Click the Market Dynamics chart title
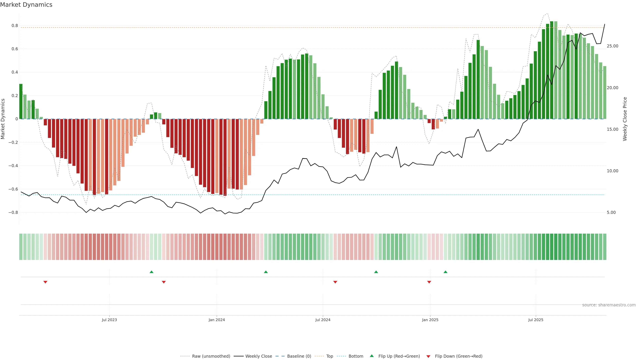Screen dimensions: 644x362 click(x=26, y=5)
